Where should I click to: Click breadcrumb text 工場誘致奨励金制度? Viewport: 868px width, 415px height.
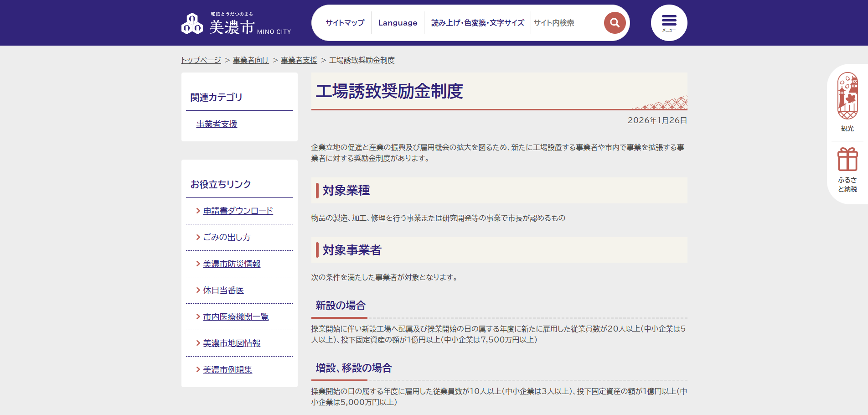pos(362,60)
